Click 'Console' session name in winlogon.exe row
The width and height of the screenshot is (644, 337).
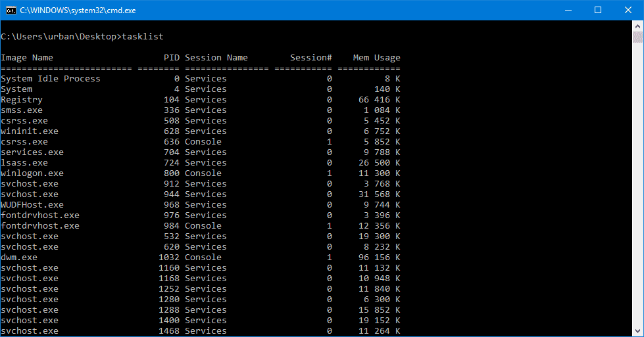pyautogui.click(x=203, y=173)
